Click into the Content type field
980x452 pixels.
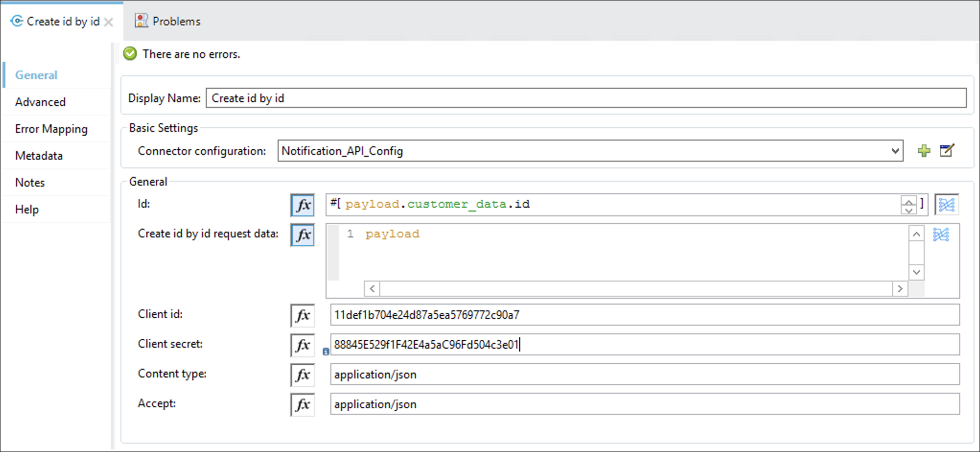[645, 374]
